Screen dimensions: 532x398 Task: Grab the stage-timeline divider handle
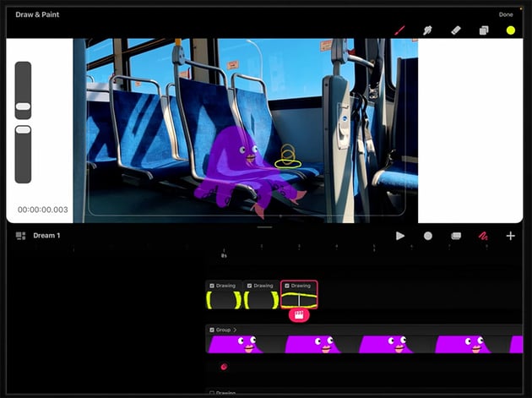tap(264, 226)
